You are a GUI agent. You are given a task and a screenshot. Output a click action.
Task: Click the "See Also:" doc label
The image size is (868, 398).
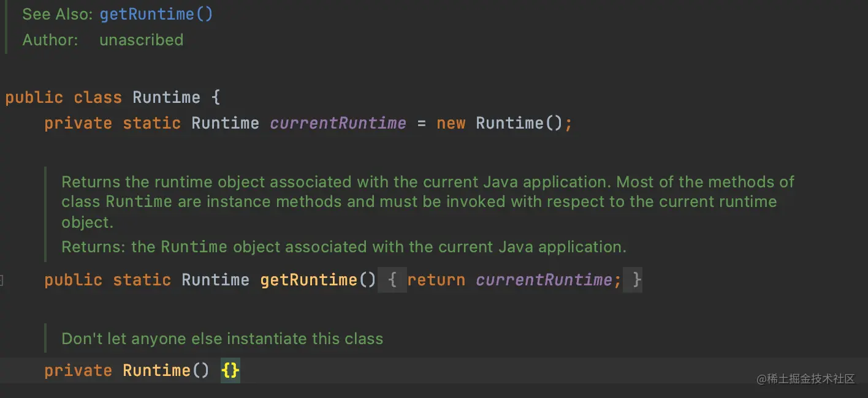tap(57, 14)
